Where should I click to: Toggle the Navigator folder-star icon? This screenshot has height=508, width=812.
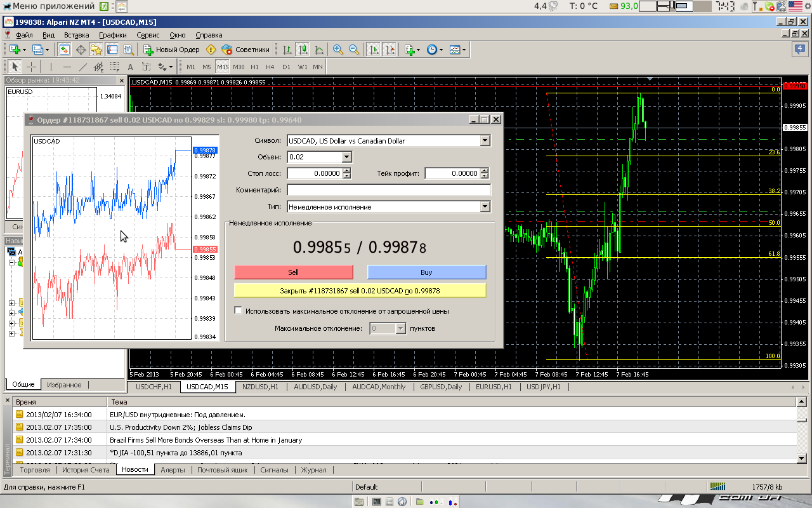click(96, 50)
